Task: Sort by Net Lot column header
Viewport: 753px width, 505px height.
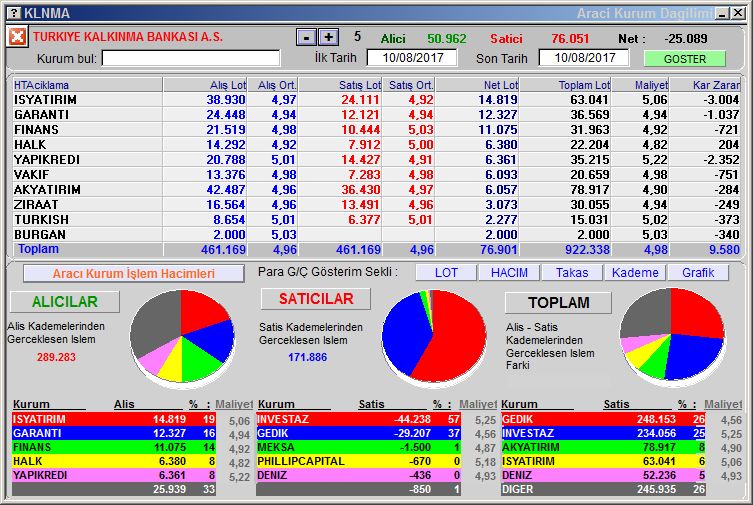Action: [x=477, y=85]
